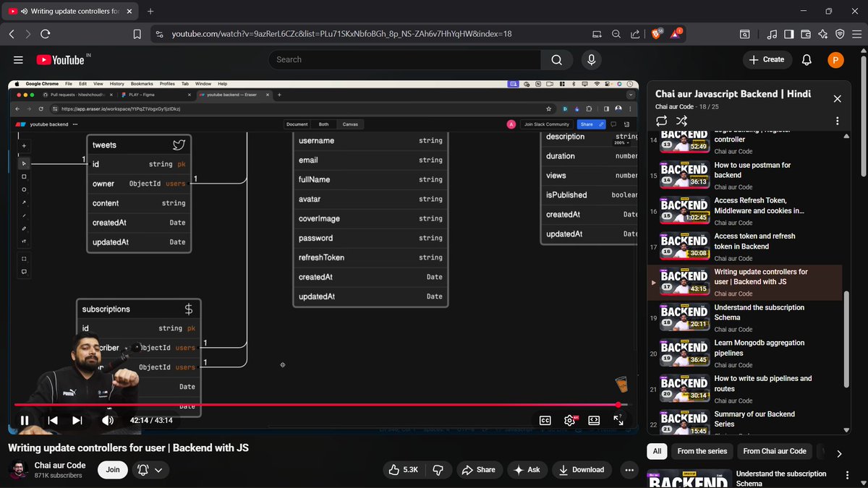This screenshot has height=488, width=868.
Task: Select the From the series chip
Action: 702,451
